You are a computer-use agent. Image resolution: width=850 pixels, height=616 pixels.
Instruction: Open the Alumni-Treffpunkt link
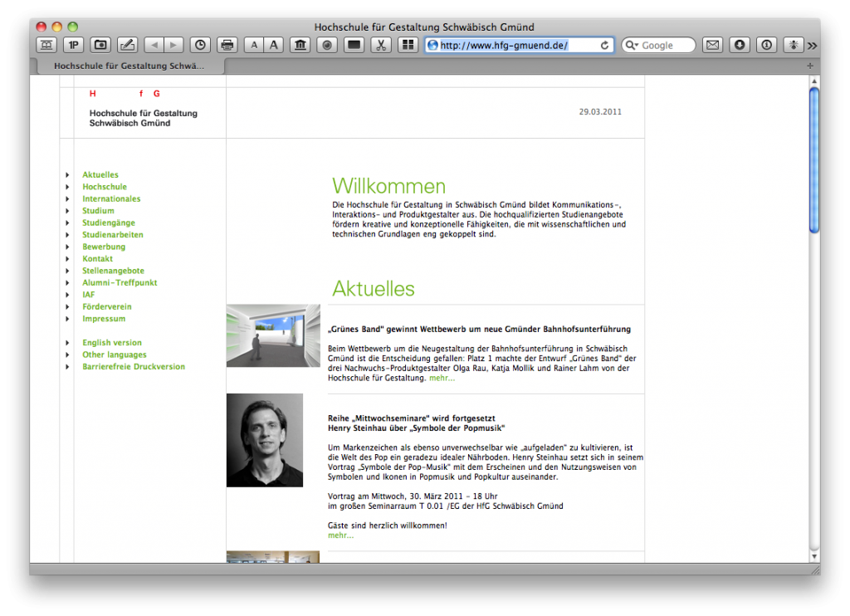[x=120, y=282]
